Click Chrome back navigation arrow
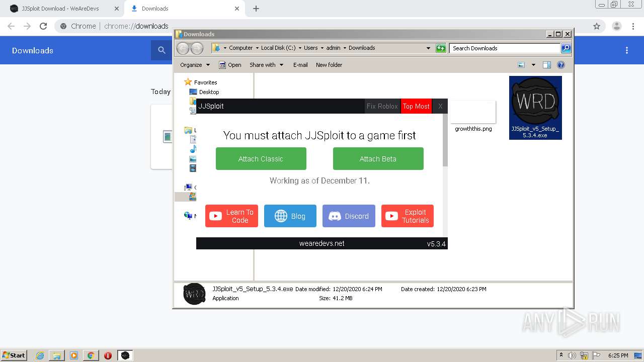This screenshot has width=644, height=362. tap(11, 26)
